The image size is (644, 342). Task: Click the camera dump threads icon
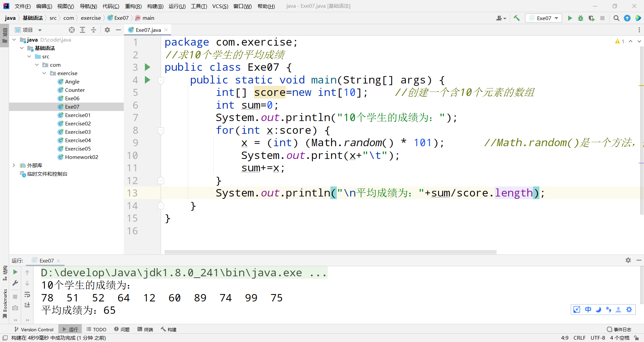click(x=15, y=308)
